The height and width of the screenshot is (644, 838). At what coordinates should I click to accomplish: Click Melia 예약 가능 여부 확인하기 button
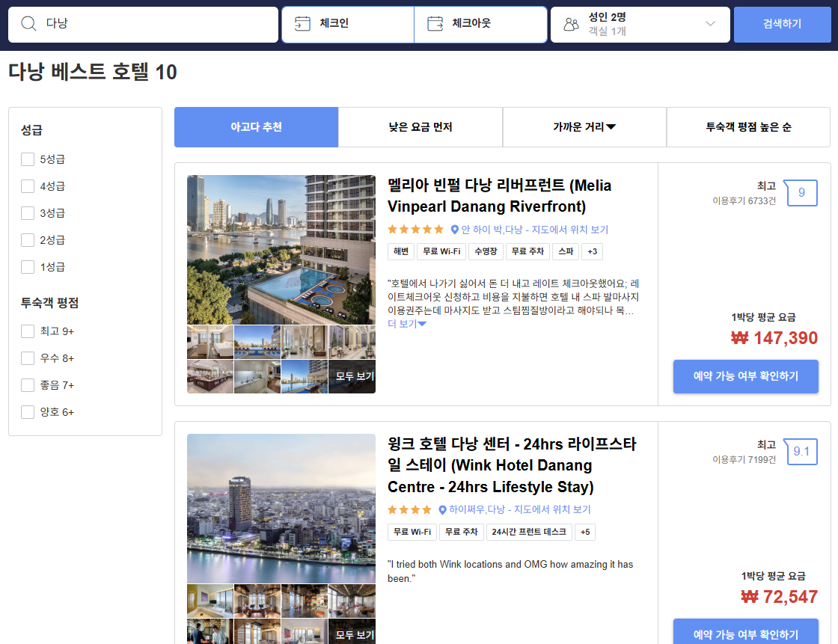(745, 377)
